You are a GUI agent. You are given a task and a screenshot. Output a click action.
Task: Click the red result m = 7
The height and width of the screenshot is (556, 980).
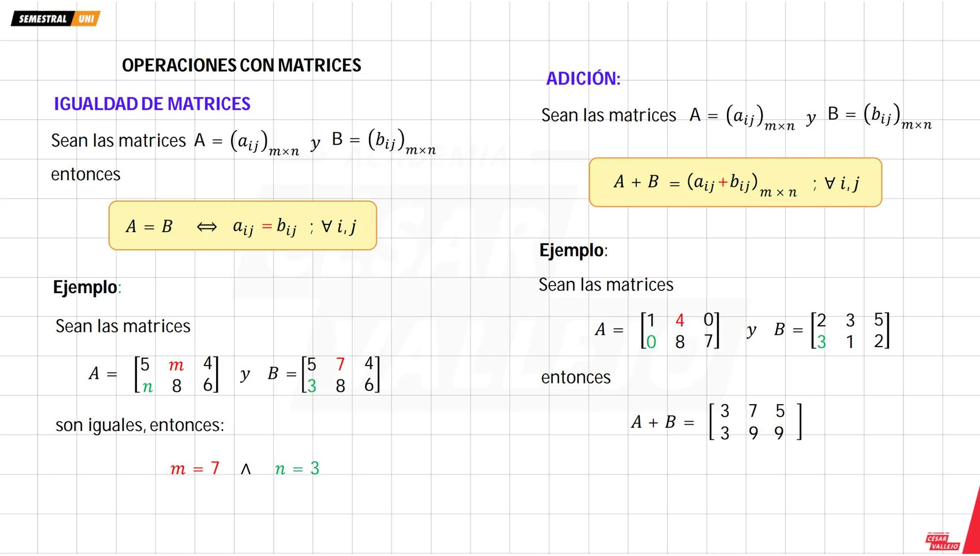(195, 468)
